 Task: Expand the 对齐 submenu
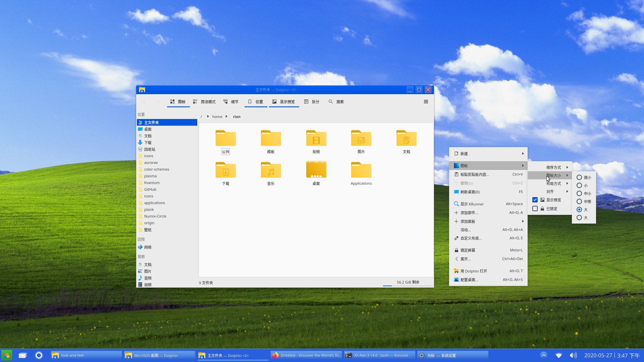[550, 191]
